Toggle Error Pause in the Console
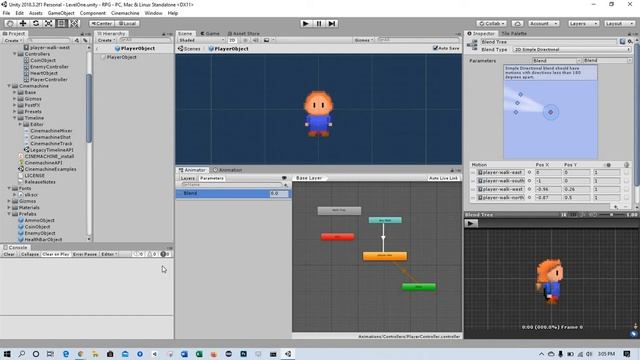Screen dimensions: 640x360 click(x=85, y=254)
